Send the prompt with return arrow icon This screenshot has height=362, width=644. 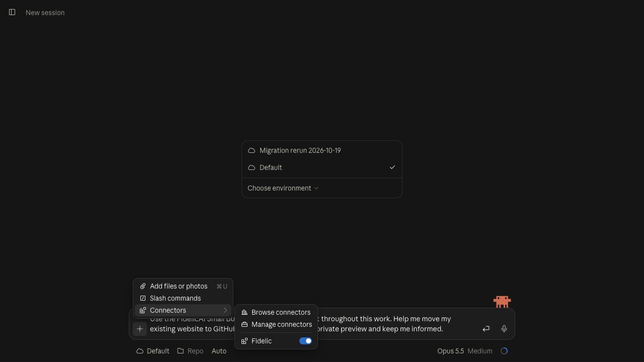coord(486,329)
